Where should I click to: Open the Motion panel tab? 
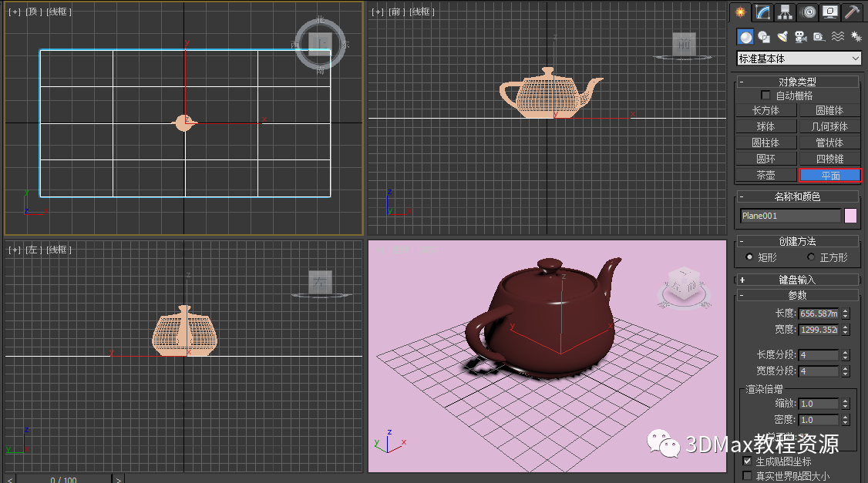point(807,12)
